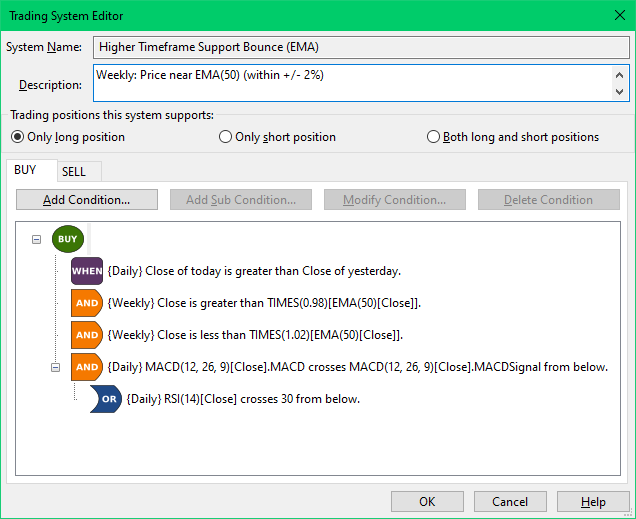
Task: Choose Both long and short positions
Action: coord(513,137)
